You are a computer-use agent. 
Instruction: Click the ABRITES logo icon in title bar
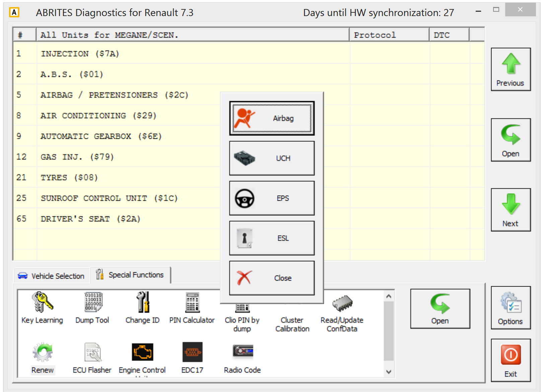[x=14, y=12]
